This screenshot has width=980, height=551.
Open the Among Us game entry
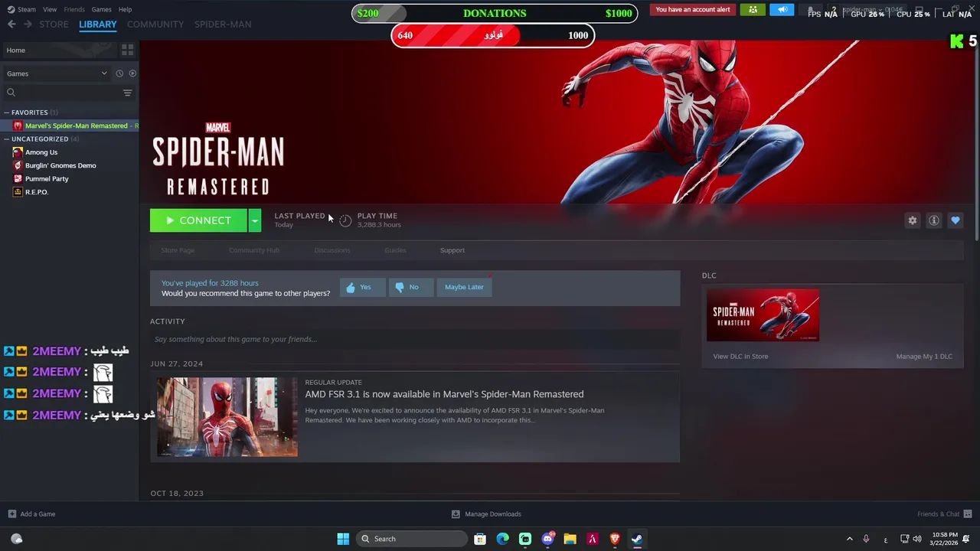click(x=41, y=152)
